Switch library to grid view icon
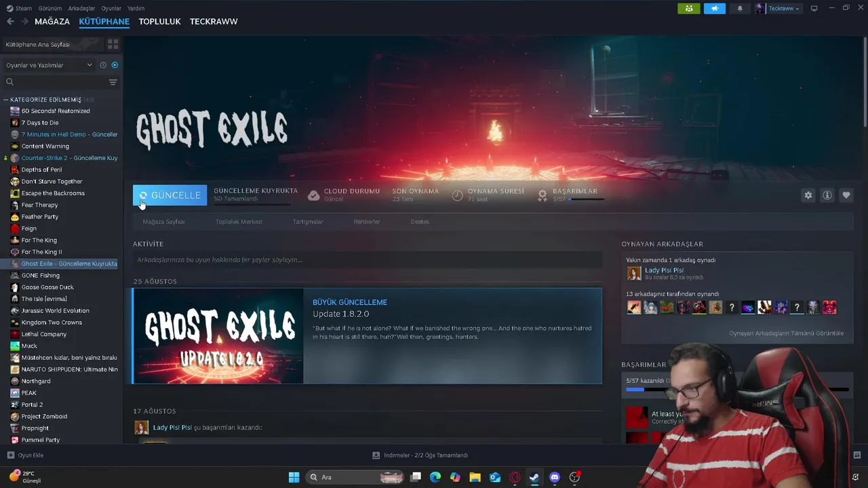 (x=113, y=44)
